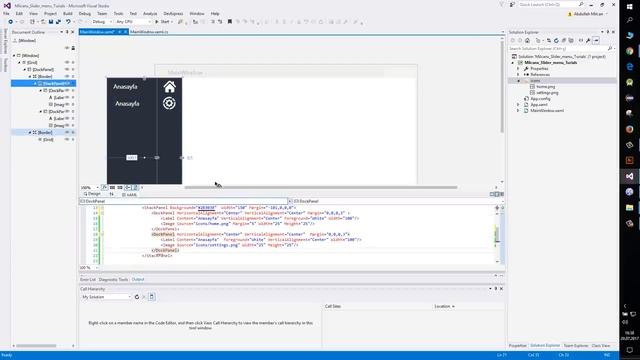Toggle visibility eye of first [DockPanel] row

(67, 69)
